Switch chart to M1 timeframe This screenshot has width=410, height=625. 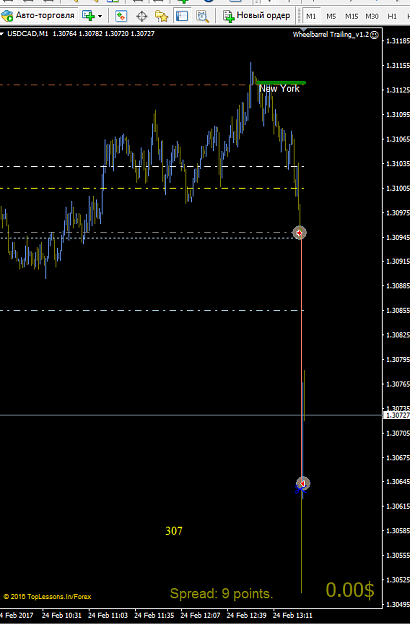tap(311, 16)
